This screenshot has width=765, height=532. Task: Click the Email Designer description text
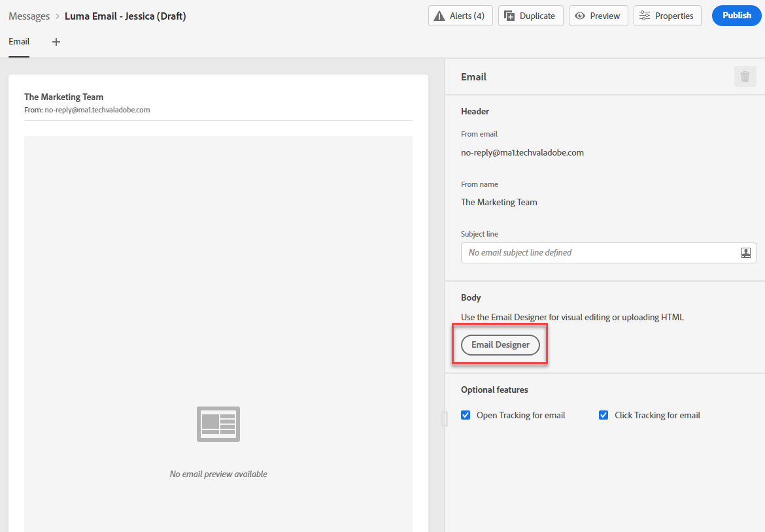click(x=572, y=317)
